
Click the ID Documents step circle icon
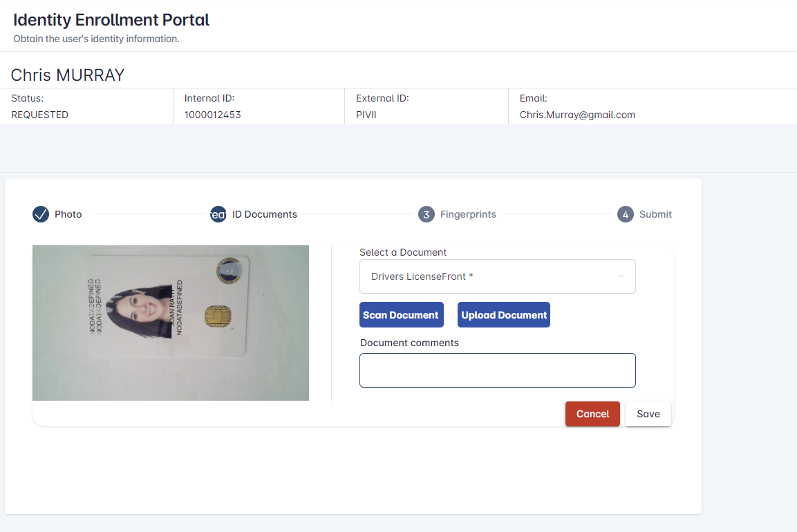(218, 214)
